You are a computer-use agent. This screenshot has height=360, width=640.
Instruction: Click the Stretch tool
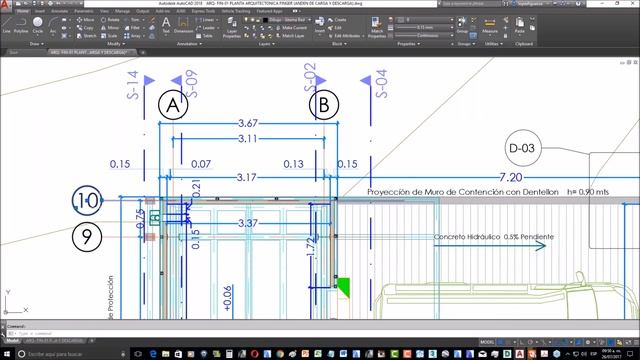click(86, 36)
